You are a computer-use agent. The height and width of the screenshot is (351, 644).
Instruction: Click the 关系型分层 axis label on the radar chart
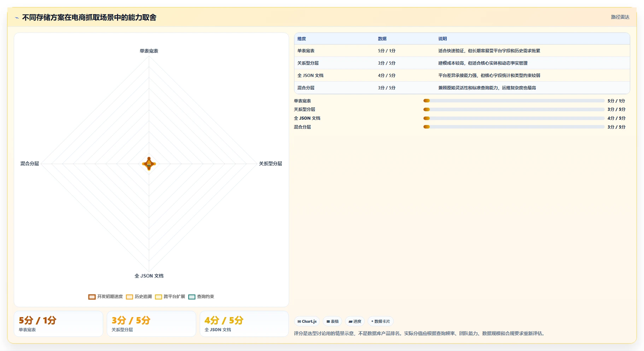[x=270, y=163]
